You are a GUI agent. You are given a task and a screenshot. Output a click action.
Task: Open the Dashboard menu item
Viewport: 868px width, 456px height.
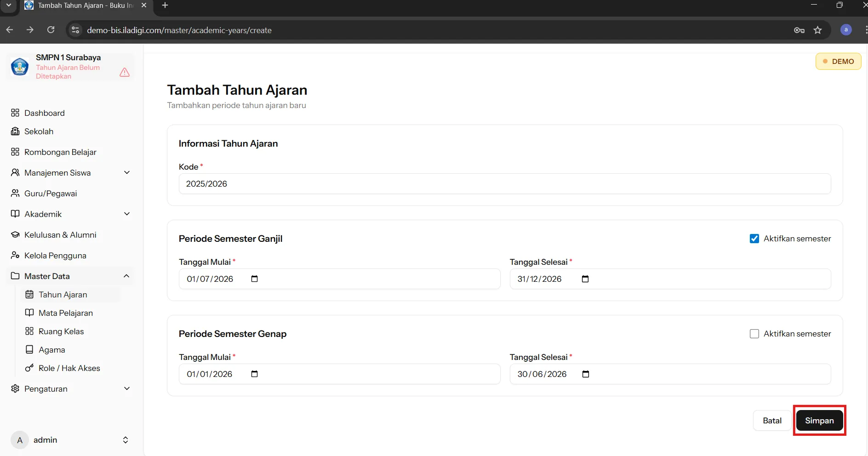click(x=70, y=113)
